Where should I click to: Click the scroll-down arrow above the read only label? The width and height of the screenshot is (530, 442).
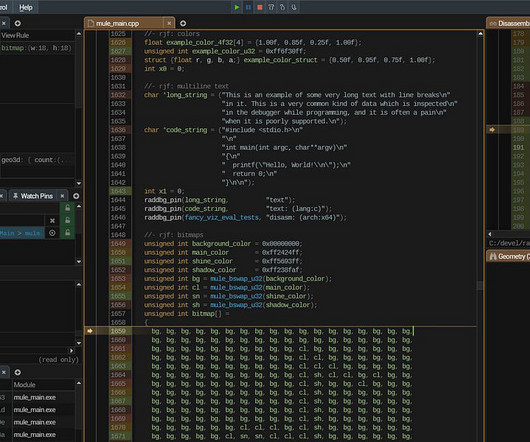pos(79,343)
